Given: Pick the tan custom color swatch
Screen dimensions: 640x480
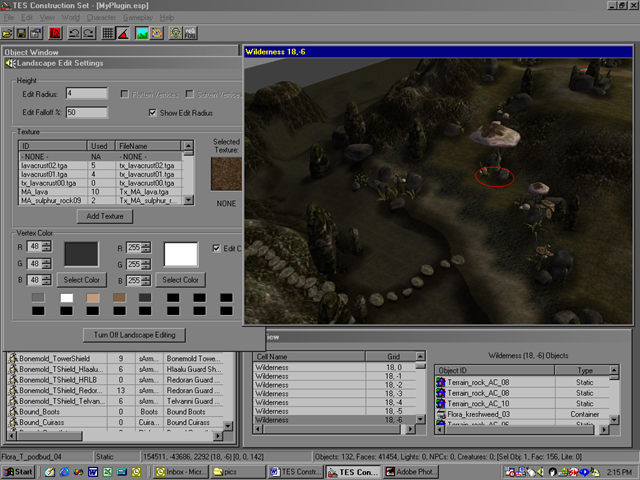Looking at the screenshot, I should [x=92, y=297].
